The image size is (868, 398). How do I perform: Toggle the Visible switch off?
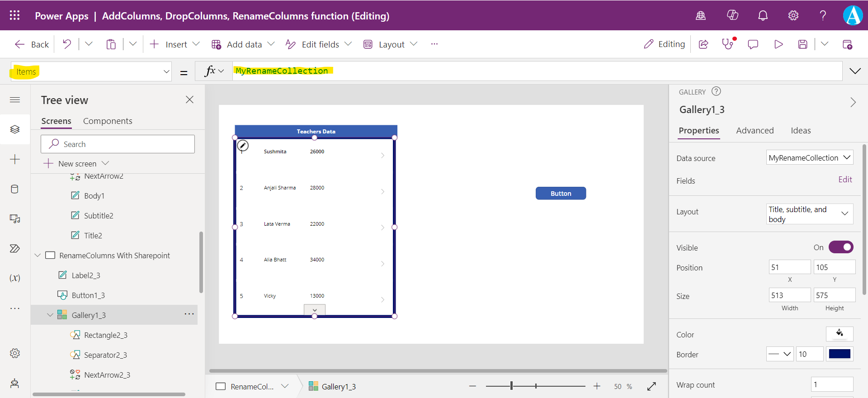tap(840, 247)
